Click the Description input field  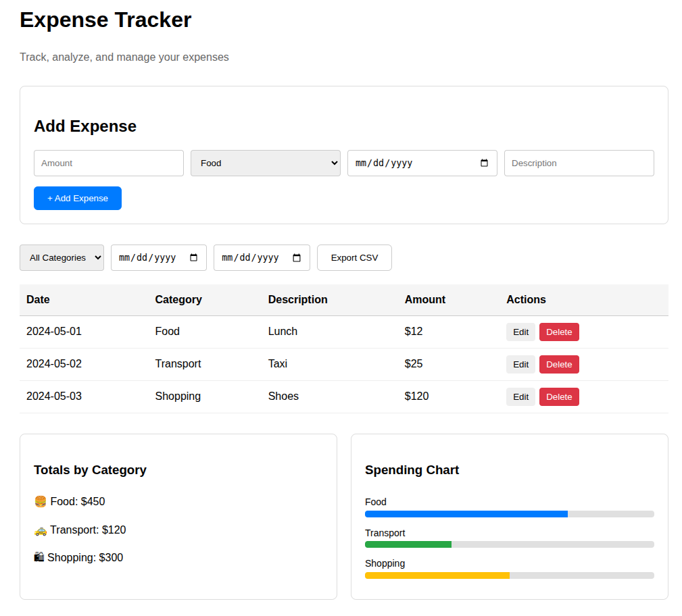tap(579, 163)
